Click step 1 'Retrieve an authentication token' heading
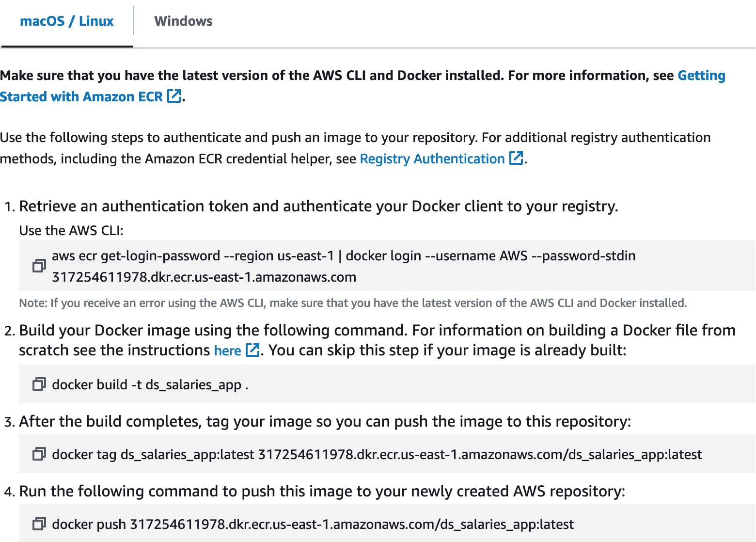This screenshot has height=542, width=756. tap(318, 207)
